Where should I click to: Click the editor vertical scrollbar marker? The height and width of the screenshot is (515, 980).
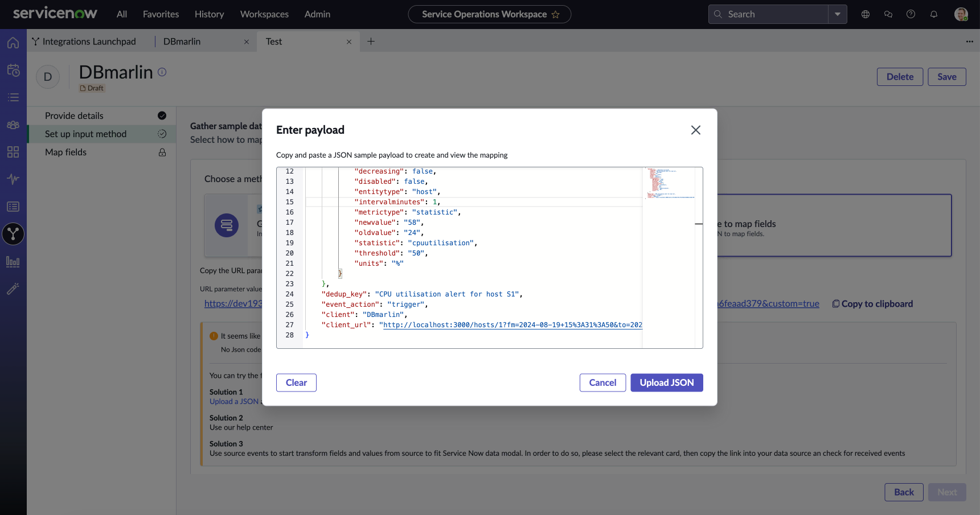[699, 224]
